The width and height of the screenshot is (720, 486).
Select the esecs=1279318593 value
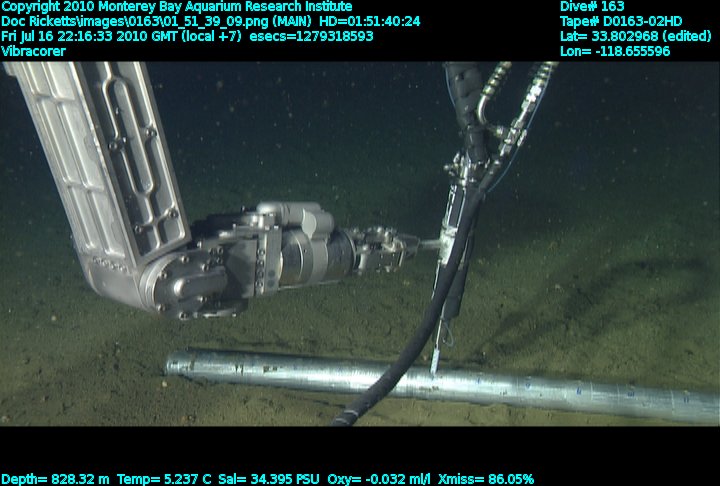311,36
